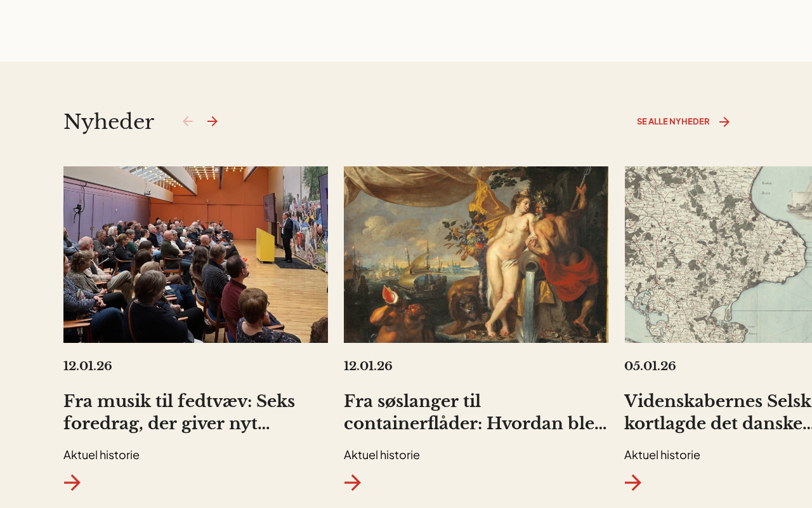Screen dimensions: 812x508
Task: Click the next news carousel arrow
Action: click(x=213, y=121)
